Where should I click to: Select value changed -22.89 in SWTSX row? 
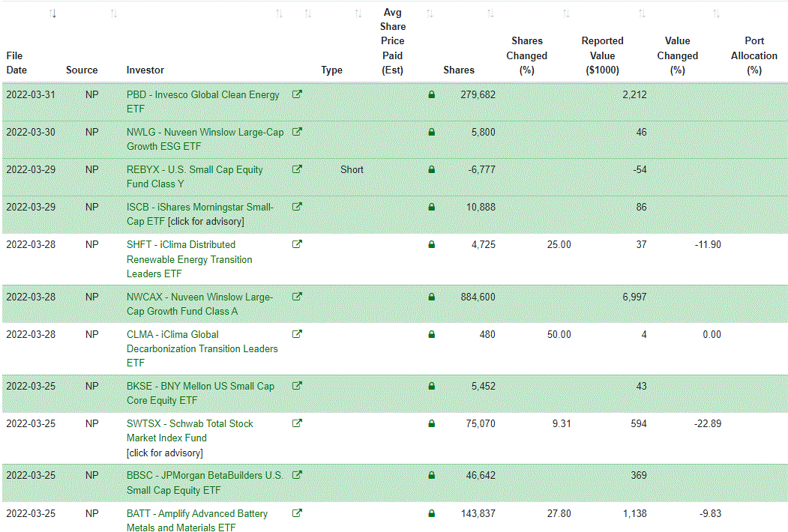[x=708, y=423]
